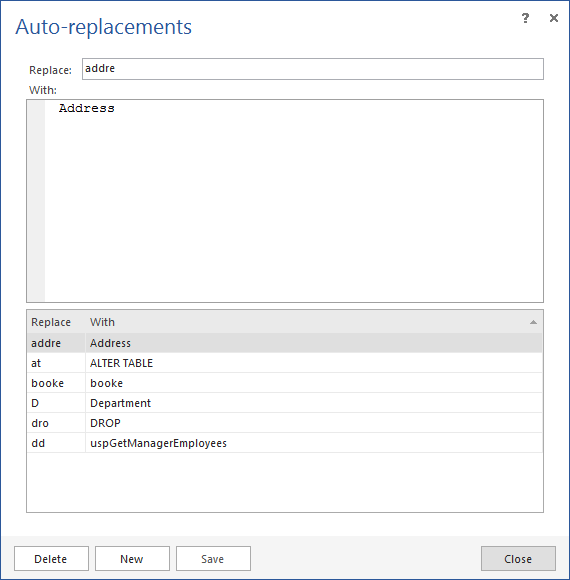Click the Delete button

tap(51, 559)
